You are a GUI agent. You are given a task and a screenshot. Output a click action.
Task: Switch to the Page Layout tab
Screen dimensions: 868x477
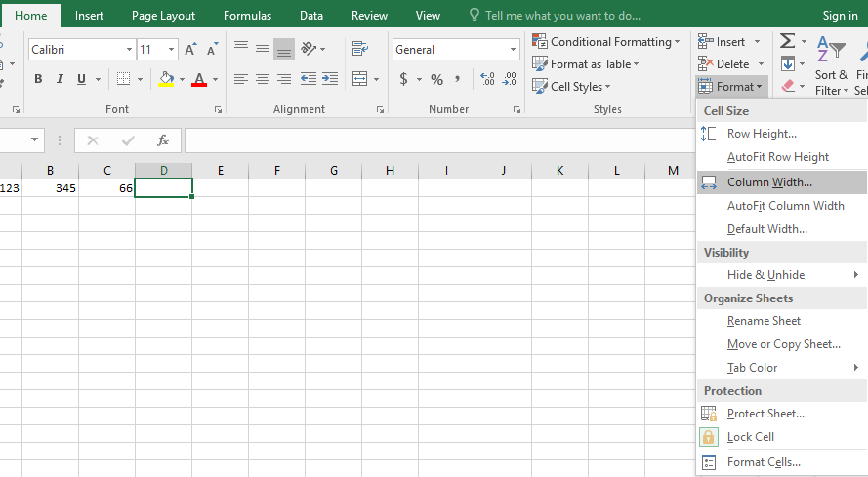163,16
